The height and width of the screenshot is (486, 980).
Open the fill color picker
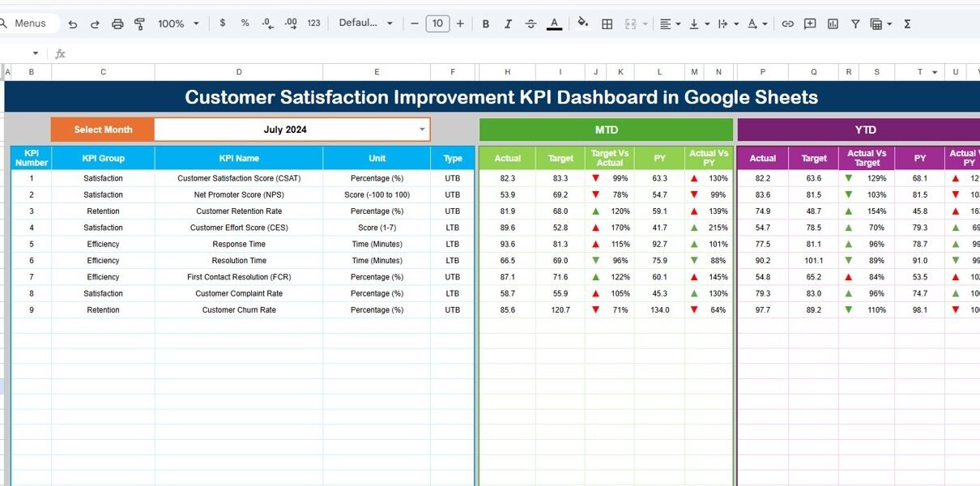(582, 23)
